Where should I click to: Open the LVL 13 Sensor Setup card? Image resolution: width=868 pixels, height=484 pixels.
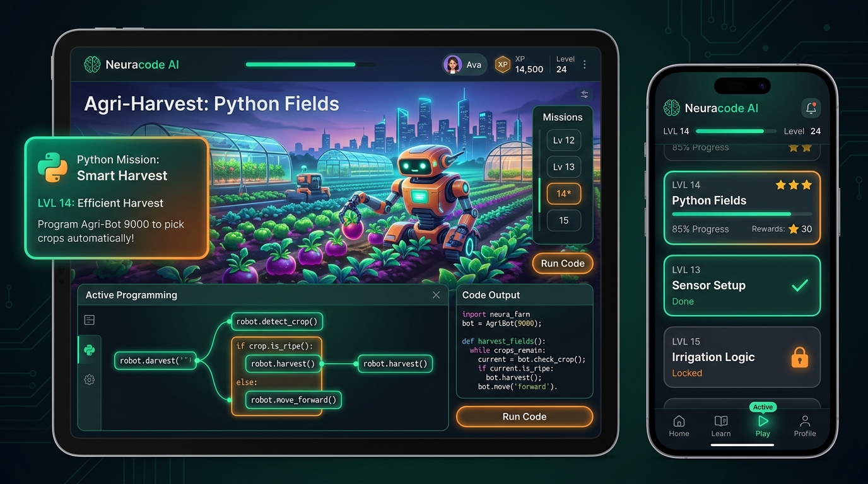[x=742, y=285]
